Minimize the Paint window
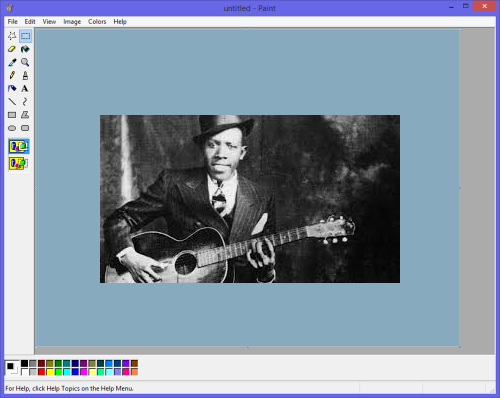The width and height of the screenshot is (500, 398). [451, 7]
